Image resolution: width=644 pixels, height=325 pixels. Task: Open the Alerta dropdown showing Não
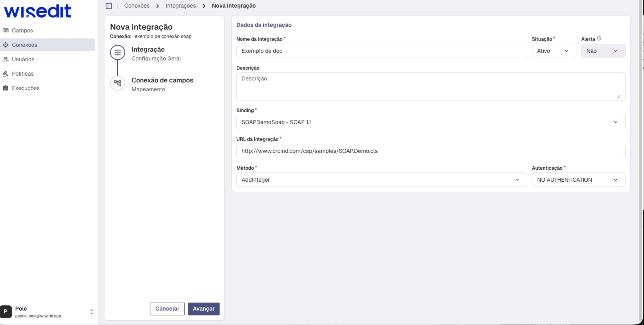(x=603, y=51)
